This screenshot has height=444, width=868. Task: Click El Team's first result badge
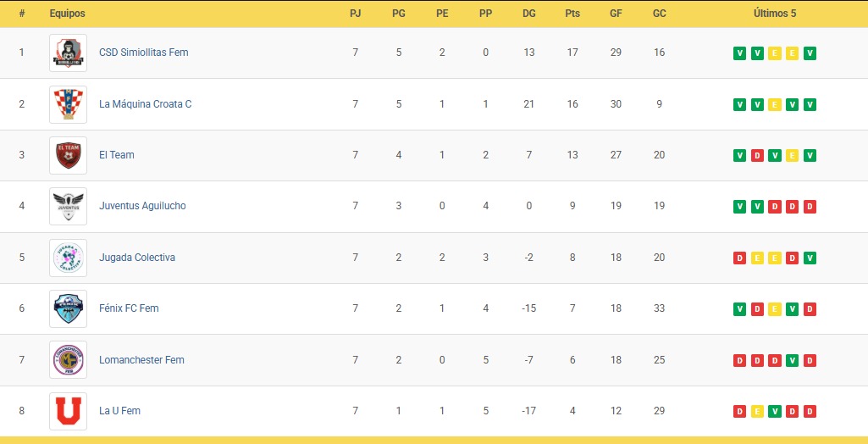click(739, 156)
